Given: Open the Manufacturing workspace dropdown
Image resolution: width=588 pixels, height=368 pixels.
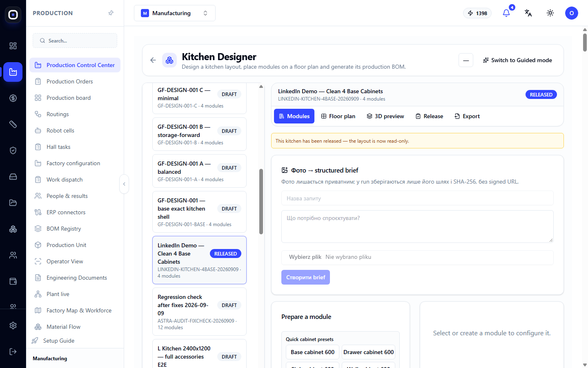Looking at the screenshot, I should (x=175, y=13).
